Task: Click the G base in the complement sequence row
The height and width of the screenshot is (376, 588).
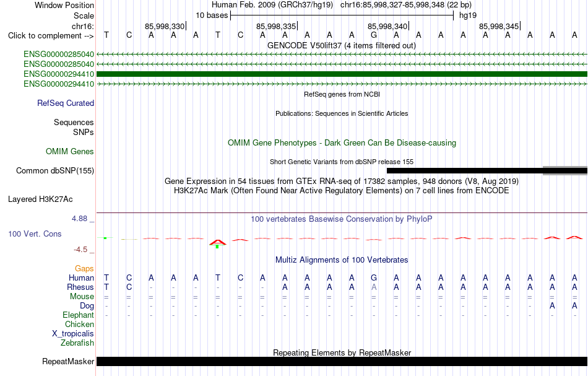Action: tap(374, 35)
